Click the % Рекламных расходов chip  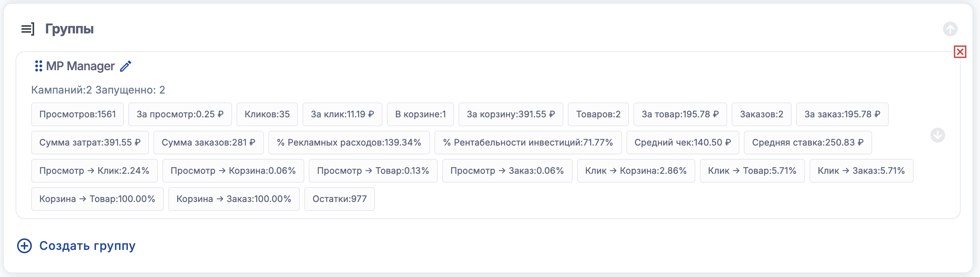pos(349,143)
